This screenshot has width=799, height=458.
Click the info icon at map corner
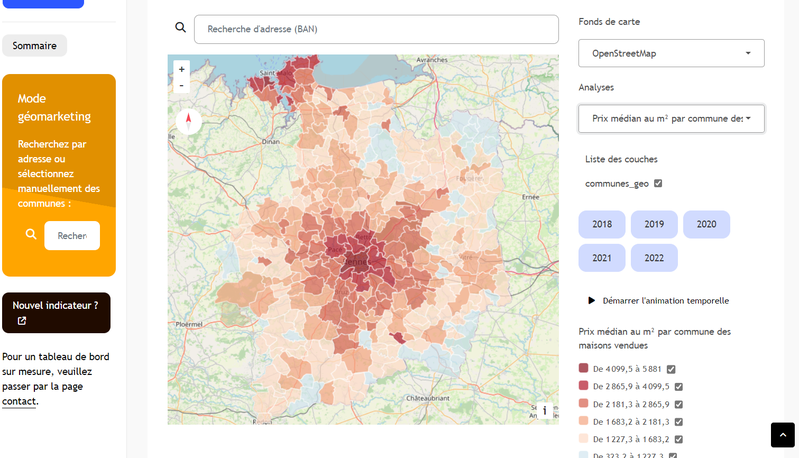(545, 410)
